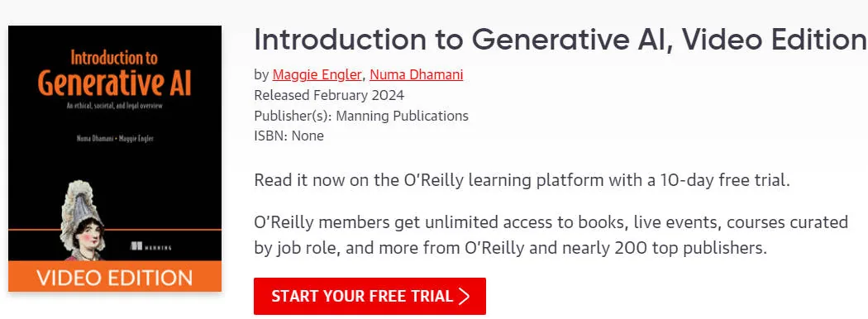
Task: Click the Publisher(s): Manning Publications line
Action: (361, 116)
